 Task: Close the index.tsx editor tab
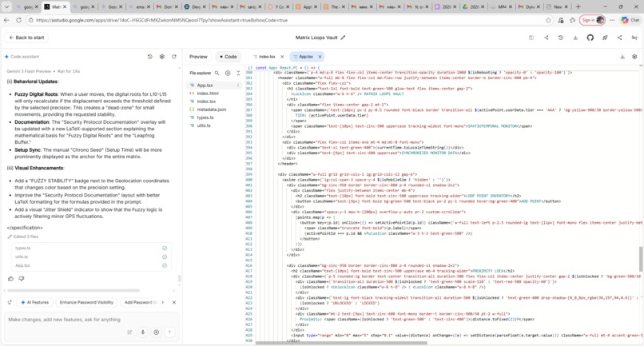(x=282, y=57)
